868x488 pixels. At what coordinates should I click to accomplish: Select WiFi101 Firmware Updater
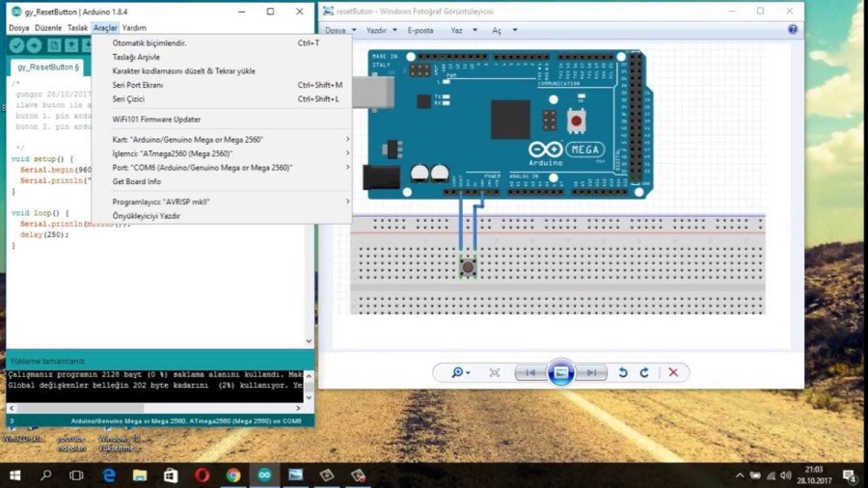[222, 119]
